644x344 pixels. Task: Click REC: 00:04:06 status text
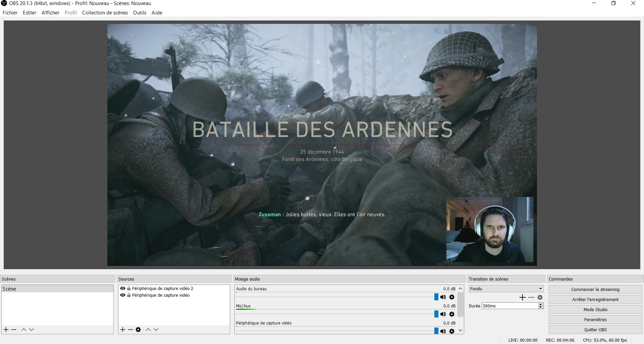coord(560,340)
